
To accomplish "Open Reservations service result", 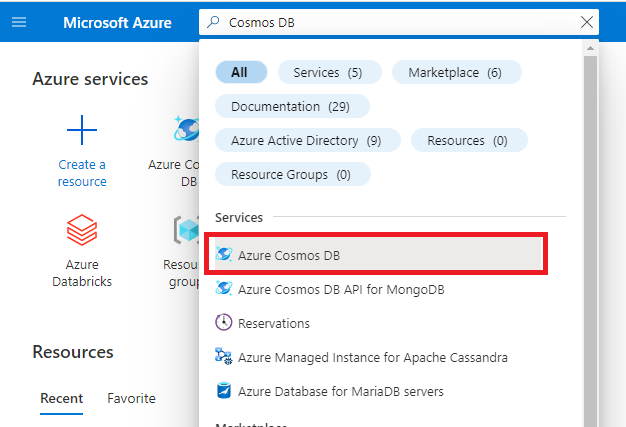I will [x=274, y=323].
